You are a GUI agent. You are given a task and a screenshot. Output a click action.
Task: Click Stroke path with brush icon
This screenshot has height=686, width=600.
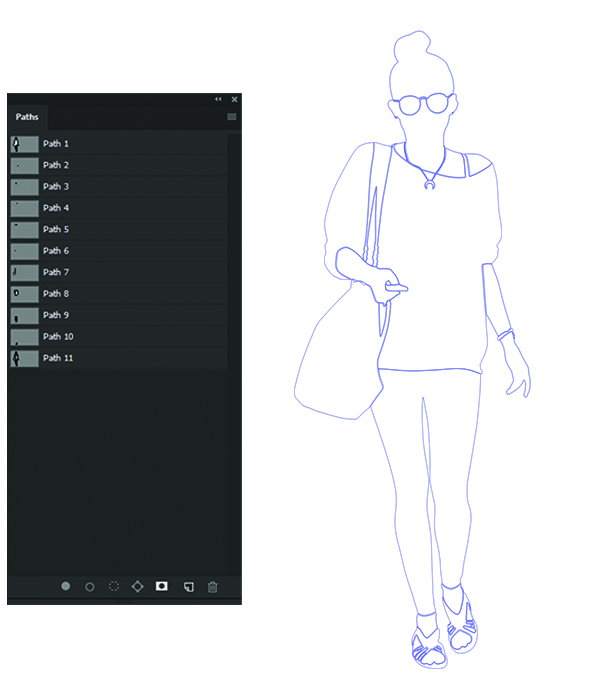[x=90, y=587]
